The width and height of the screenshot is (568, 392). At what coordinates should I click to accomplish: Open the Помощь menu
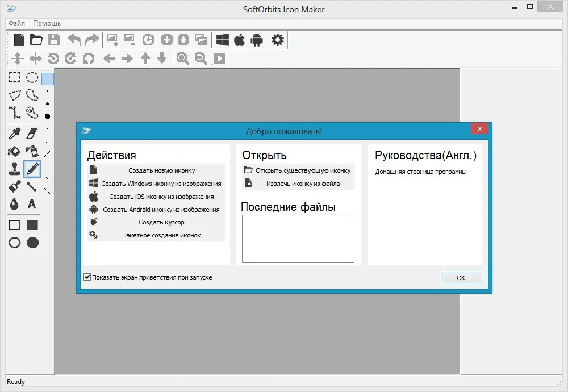pyautogui.click(x=47, y=23)
